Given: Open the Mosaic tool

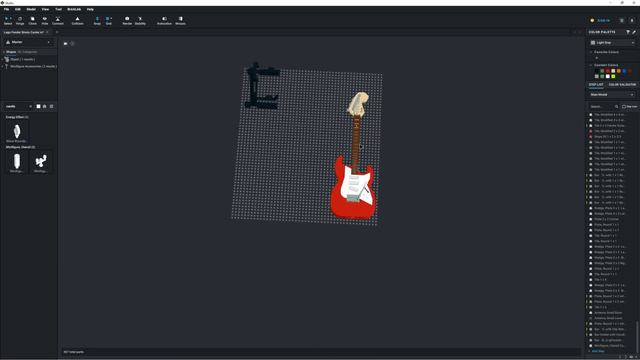Looking at the screenshot, I should coord(180,21).
